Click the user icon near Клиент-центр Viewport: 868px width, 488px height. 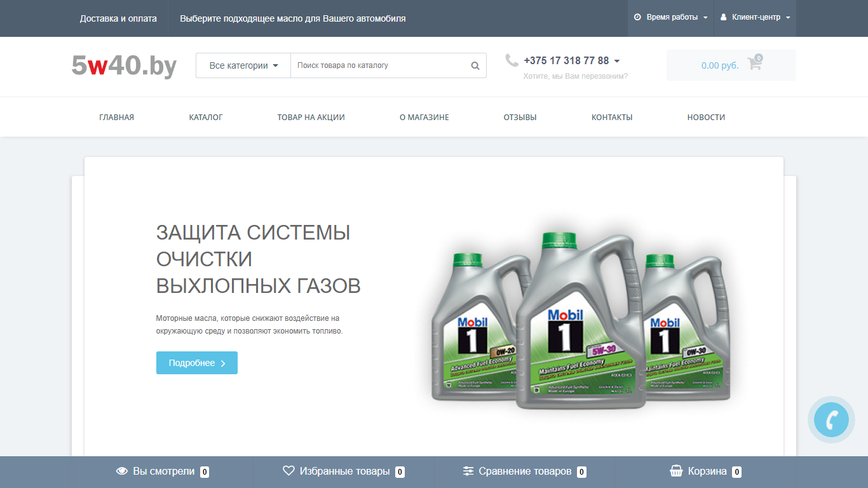coord(723,18)
